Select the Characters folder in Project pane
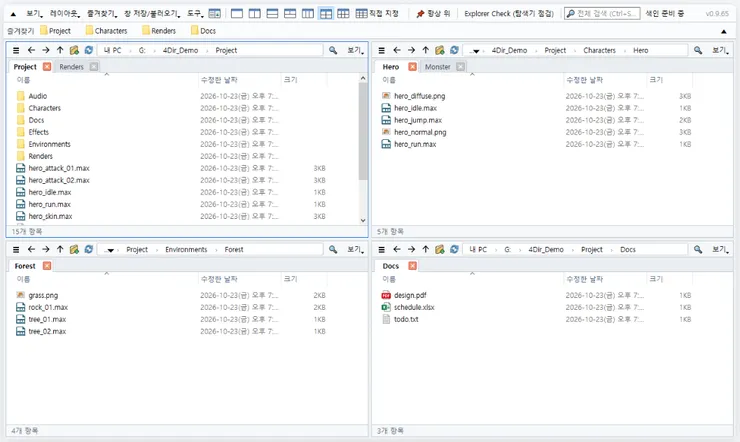The height and width of the screenshot is (442, 740). click(45, 108)
